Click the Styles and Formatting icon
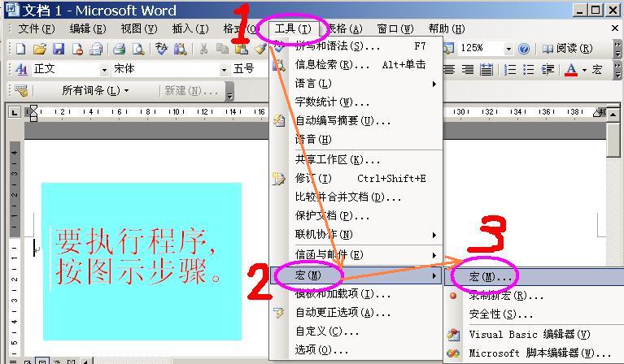 (21, 70)
